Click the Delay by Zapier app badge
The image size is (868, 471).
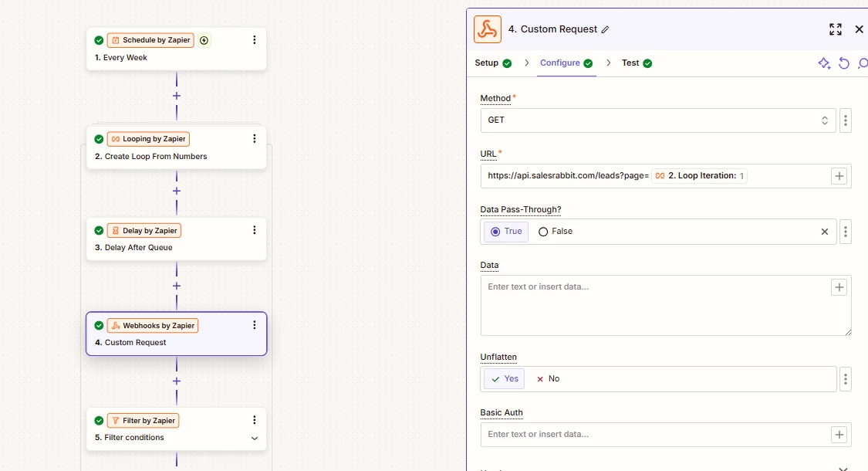coord(144,231)
